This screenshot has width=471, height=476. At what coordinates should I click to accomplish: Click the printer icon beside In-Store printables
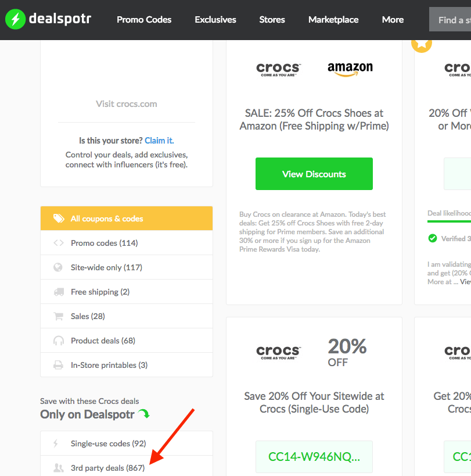[x=58, y=365]
